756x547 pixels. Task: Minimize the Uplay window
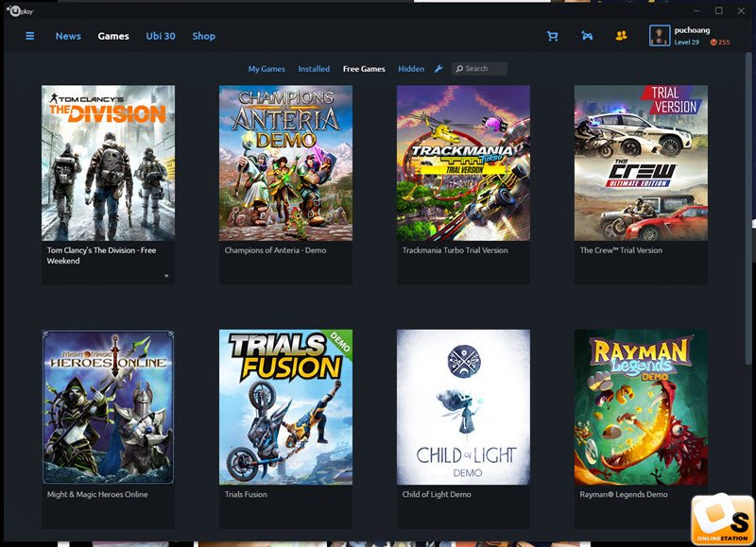(x=696, y=11)
